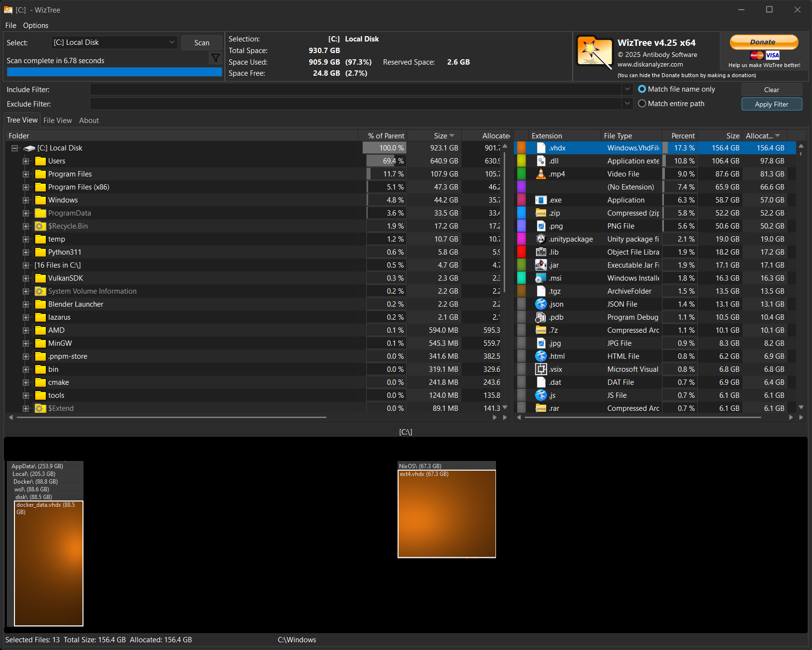Click the Donate button
The width and height of the screenshot is (812, 650).
click(764, 42)
